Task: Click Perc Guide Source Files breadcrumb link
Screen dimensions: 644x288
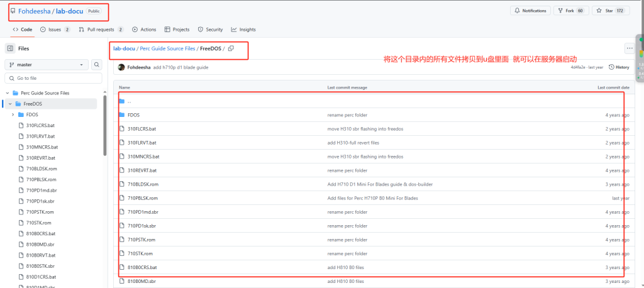Action: 167,48
